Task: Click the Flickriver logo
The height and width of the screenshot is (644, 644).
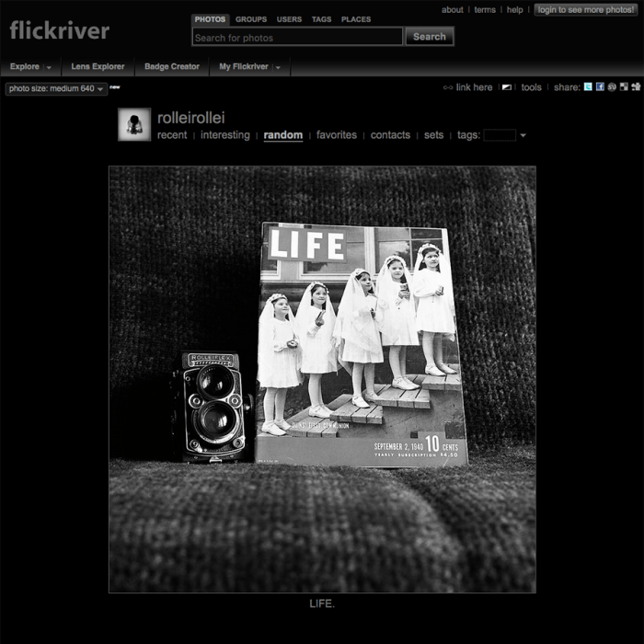Action: click(x=59, y=30)
